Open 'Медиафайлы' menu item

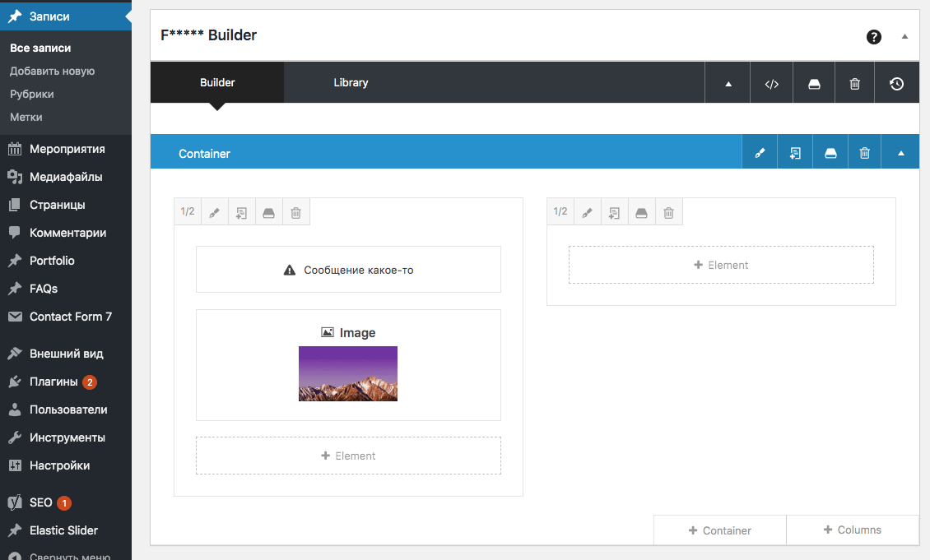click(x=66, y=177)
